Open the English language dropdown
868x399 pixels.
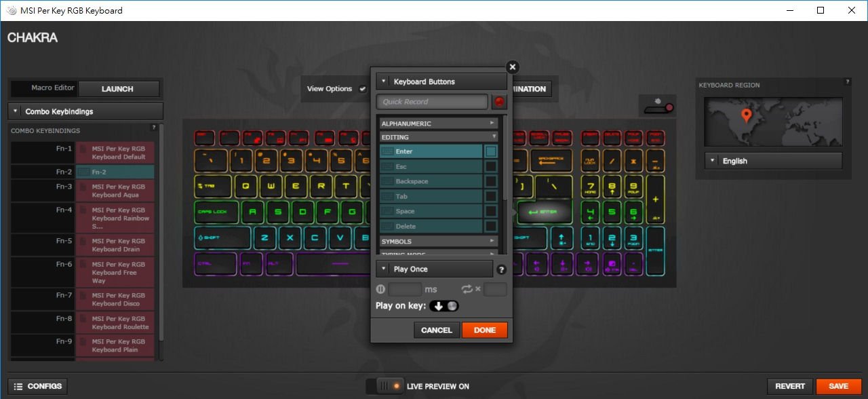point(773,161)
